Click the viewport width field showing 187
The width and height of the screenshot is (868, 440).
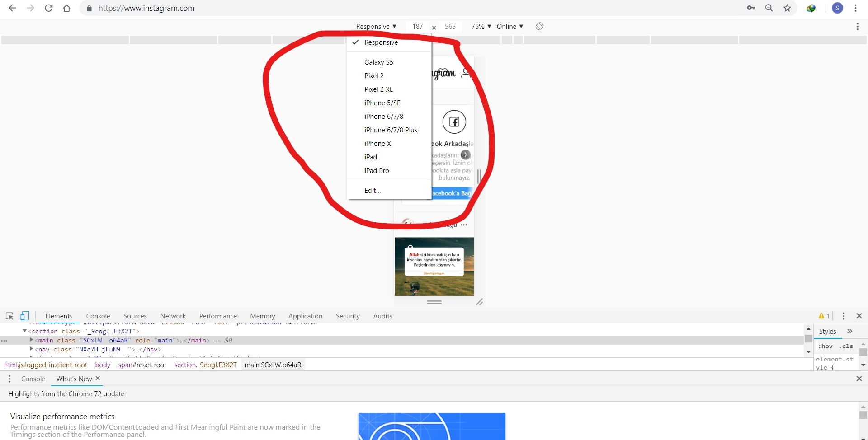(x=418, y=27)
